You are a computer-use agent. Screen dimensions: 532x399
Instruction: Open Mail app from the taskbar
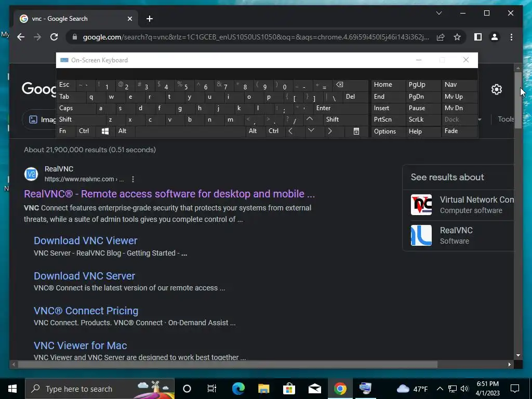(x=314, y=389)
